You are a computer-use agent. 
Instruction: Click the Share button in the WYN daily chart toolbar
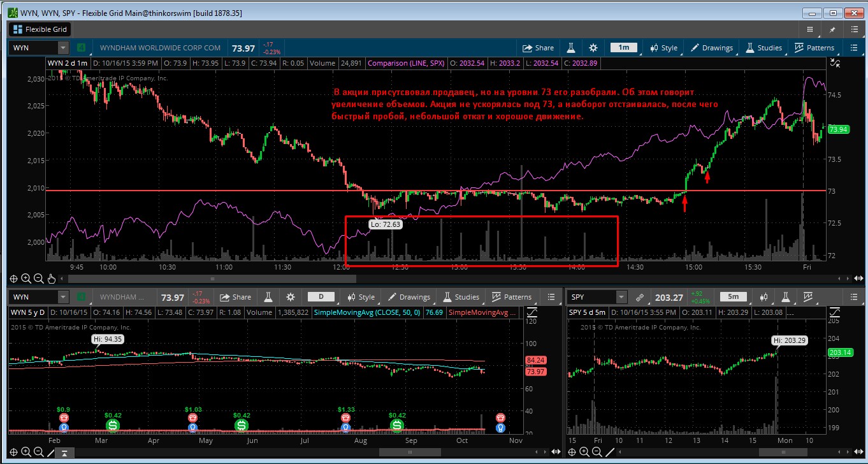tap(236, 297)
